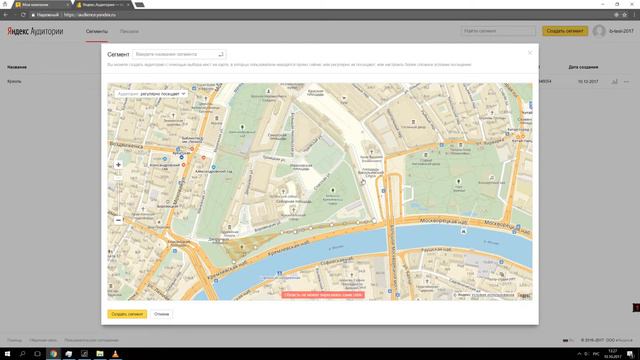Image resolution: width=640 pixels, height=360 pixels.
Task: Zoom in the map with plus button
Action: (118, 164)
